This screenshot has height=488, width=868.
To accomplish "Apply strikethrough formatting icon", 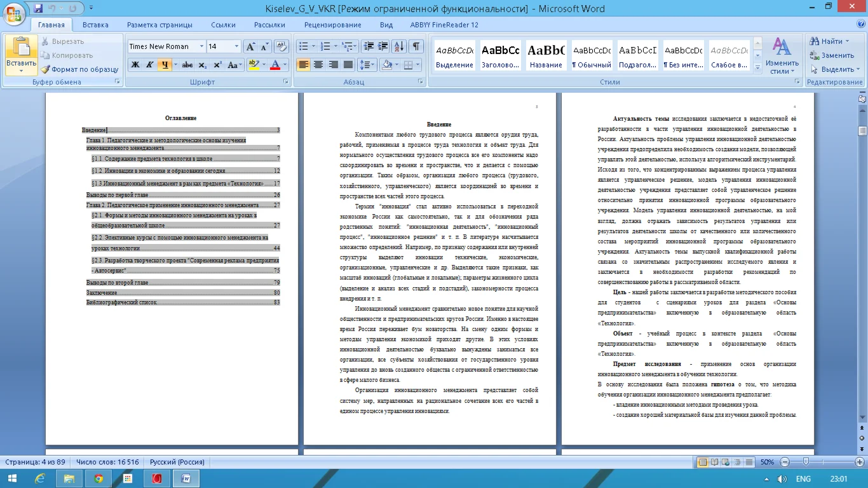I will point(187,65).
